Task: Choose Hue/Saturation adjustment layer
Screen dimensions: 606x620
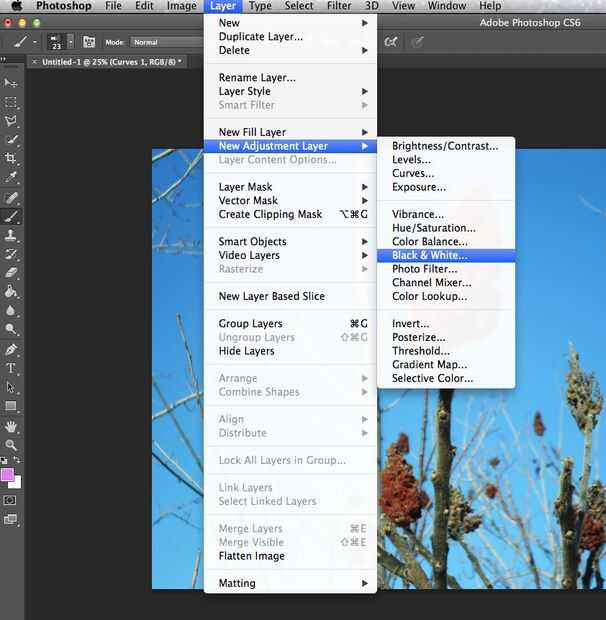Action: 446,228
